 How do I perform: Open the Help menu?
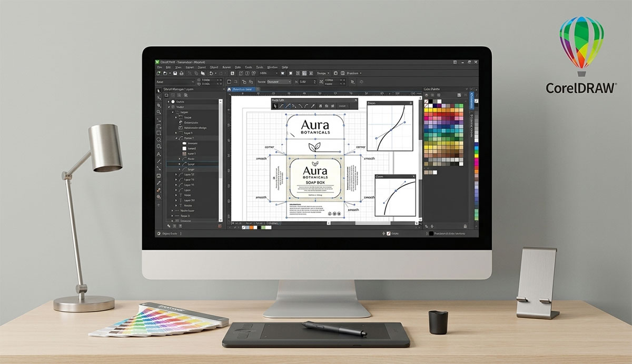pos(285,67)
